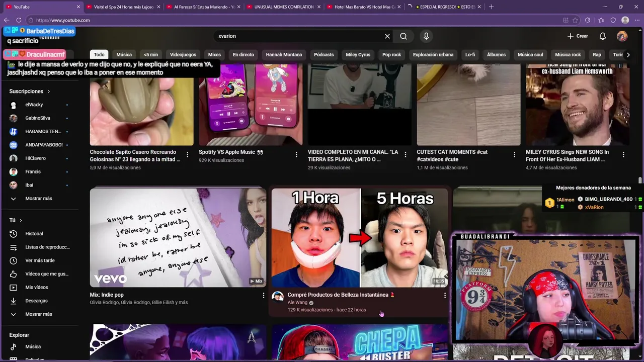Image resolution: width=644 pixels, height=362 pixels.
Task: Select the Pódcasts chip
Action: (x=324, y=55)
